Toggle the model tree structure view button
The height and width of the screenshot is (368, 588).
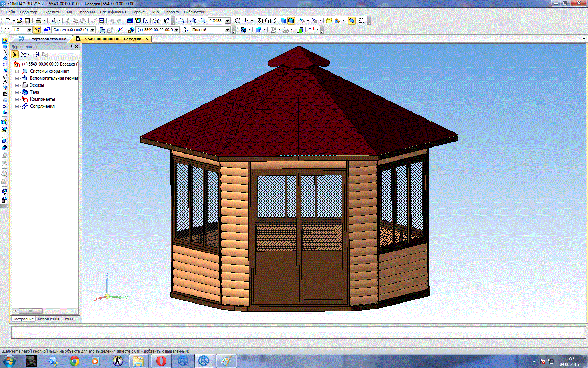(x=15, y=54)
